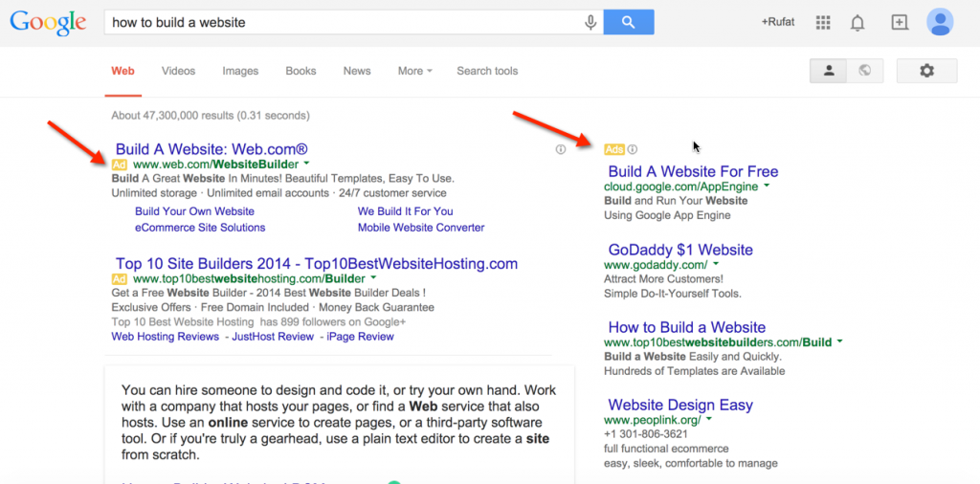The height and width of the screenshot is (484, 980).
Task: Open the Google apps grid icon
Action: point(823,23)
